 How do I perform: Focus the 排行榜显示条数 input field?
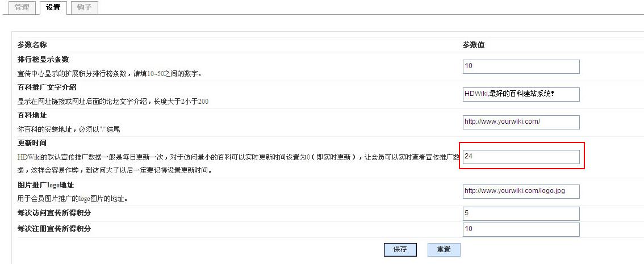click(x=521, y=66)
